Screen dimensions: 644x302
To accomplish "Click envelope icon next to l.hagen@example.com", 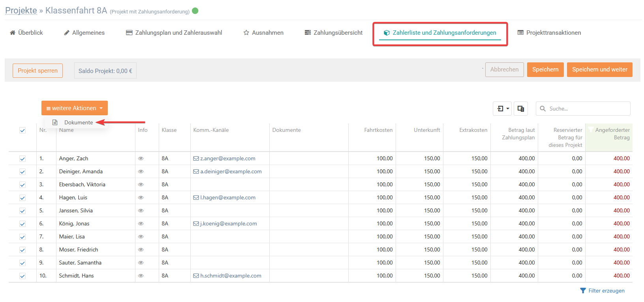I will click(196, 198).
